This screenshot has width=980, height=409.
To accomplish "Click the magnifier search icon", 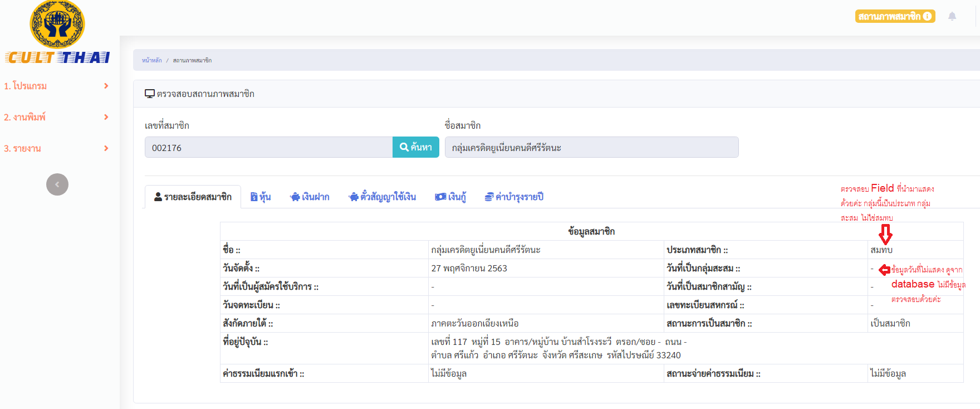I will click(404, 147).
